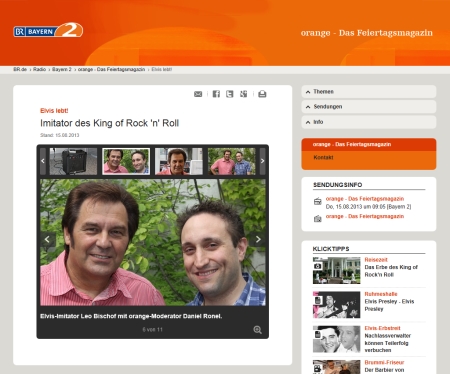Share article via Google Plus icon
Screen dimensions: 450x374
point(244,94)
